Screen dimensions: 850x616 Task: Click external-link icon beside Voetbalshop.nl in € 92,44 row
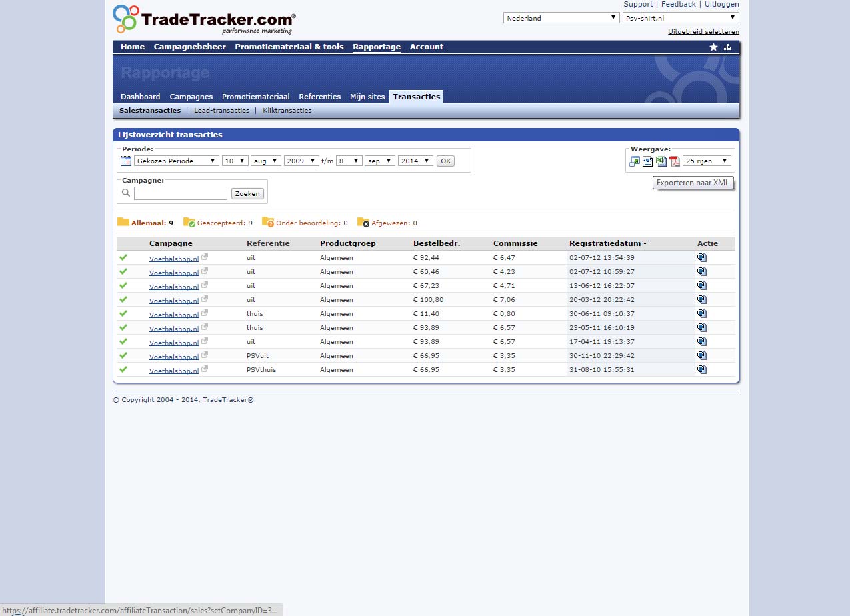(205, 257)
